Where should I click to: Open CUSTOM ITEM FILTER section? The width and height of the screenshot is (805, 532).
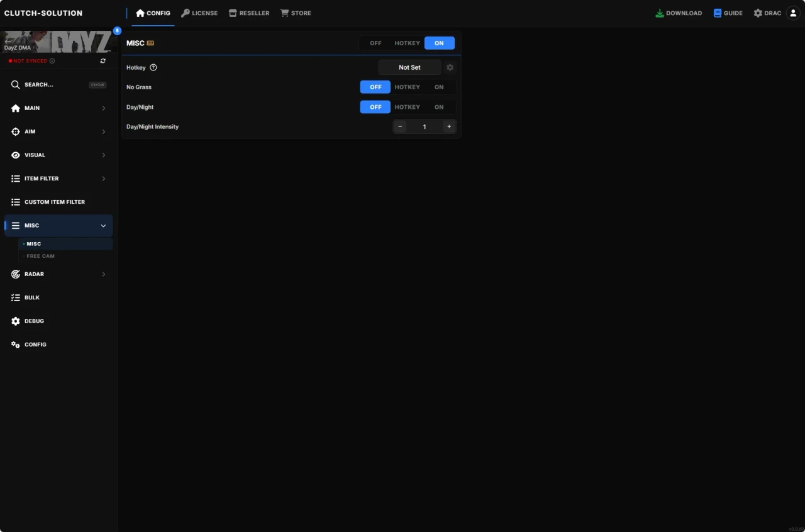click(x=58, y=202)
